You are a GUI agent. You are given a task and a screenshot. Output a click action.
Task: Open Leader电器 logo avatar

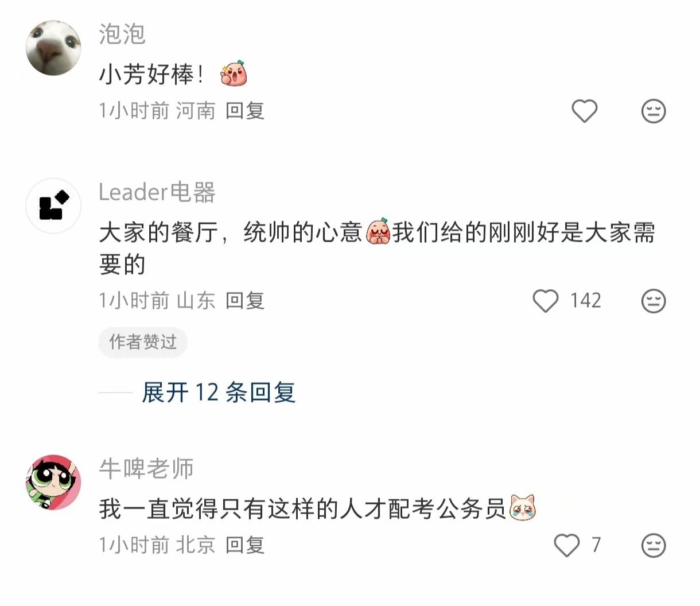53,205
